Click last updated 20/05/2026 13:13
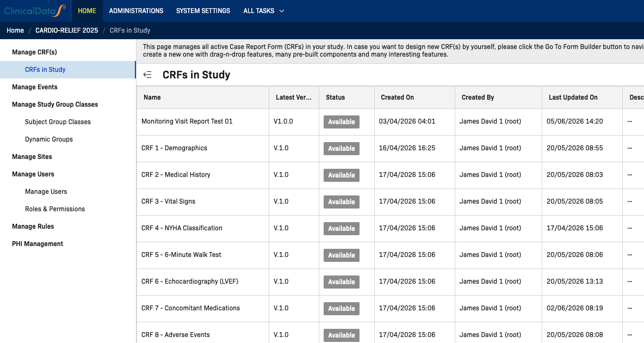644x343 pixels. 574,281
